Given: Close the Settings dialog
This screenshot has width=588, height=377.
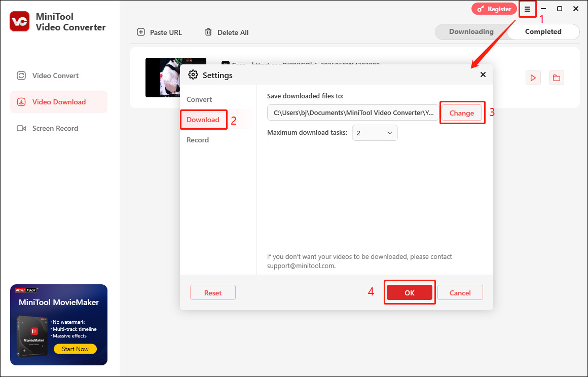Looking at the screenshot, I should click(x=483, y=74).
